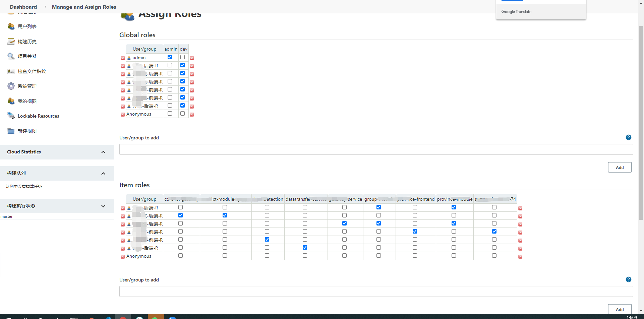Focus Global roles User/group to add field

click(376, 149)
